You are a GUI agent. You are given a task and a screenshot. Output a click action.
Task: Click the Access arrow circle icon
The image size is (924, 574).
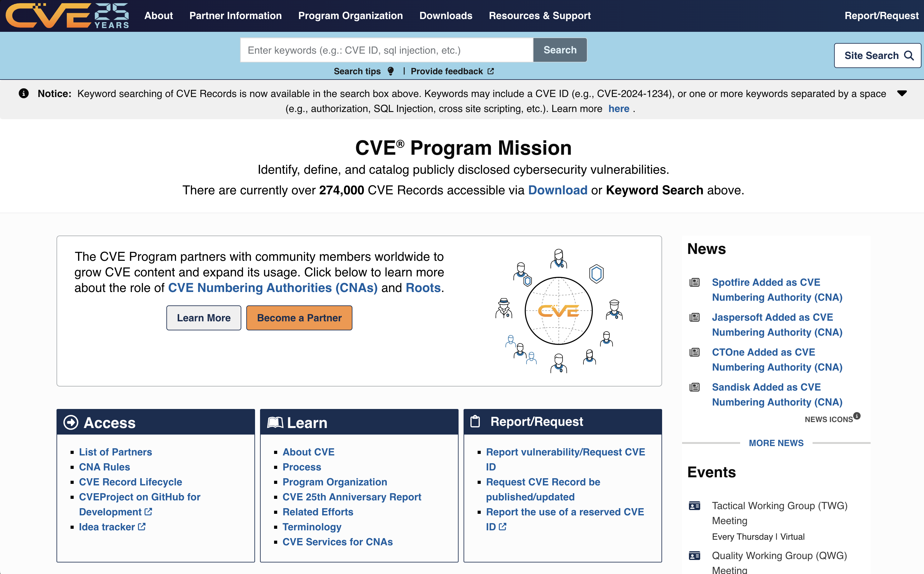point(71,422)
